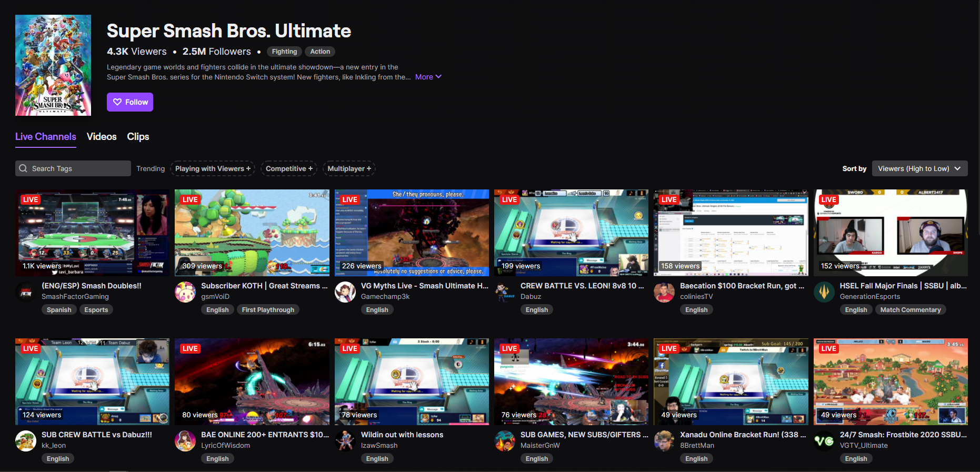Click kk_leon channel avatar
Image resolution: width=980 pixels, height=472 pixels.
[x=26, y=441]
